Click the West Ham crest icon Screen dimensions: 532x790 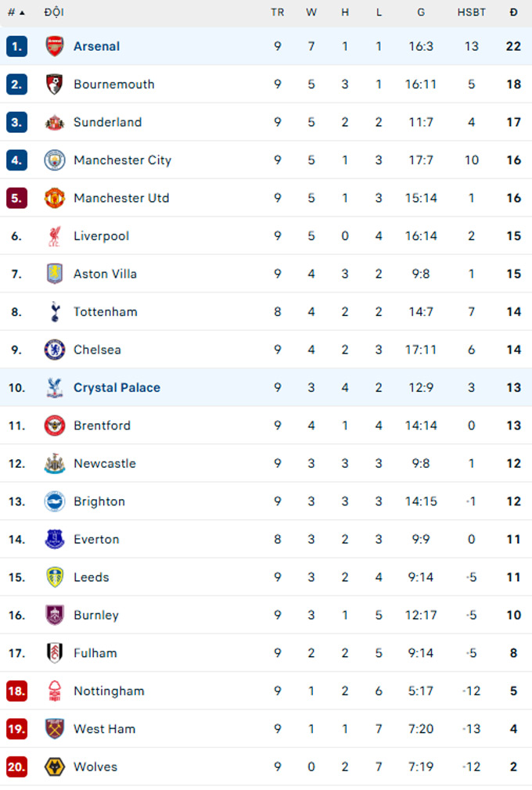[54, 729]
